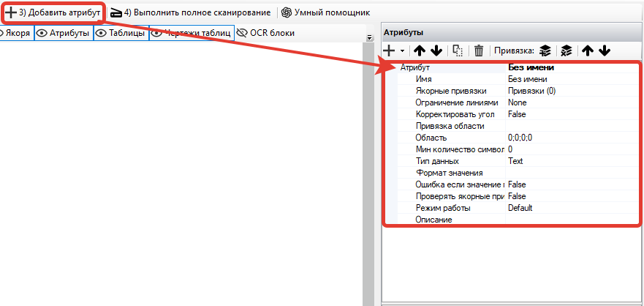Delete attribute using trash can icon

tap(479, 51)
